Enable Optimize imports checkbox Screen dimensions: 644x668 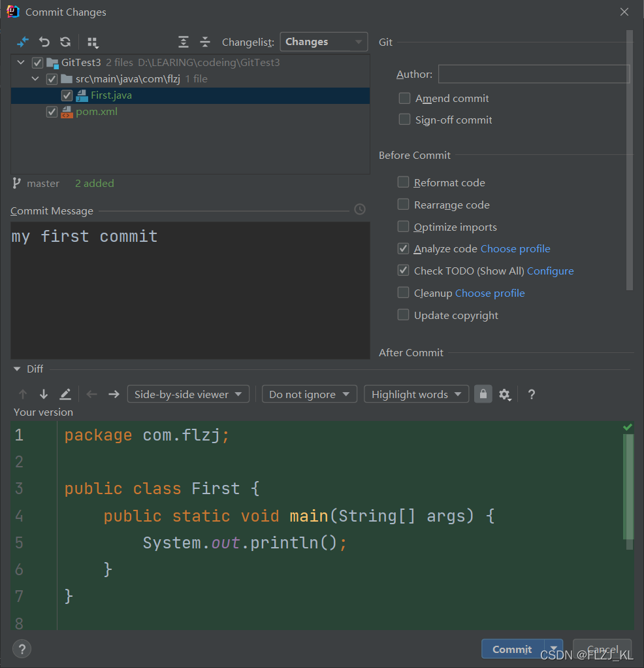403,227
